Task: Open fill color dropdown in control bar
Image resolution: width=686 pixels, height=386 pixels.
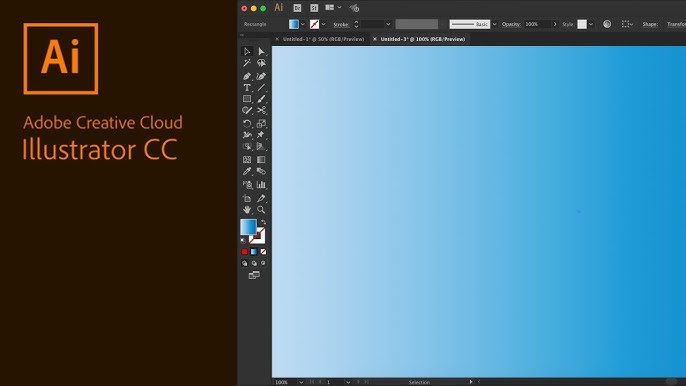Action: [x=303, y=25]
